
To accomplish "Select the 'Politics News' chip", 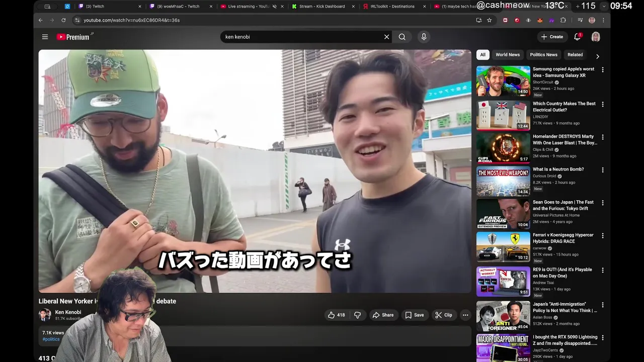I will click(544, 55).
